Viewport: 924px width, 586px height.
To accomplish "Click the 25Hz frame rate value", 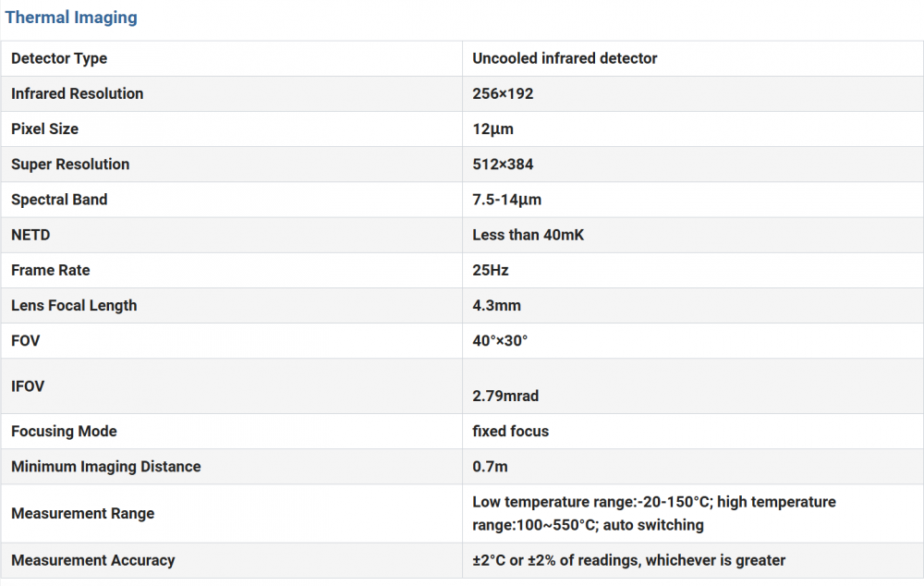I will (491, 270).
